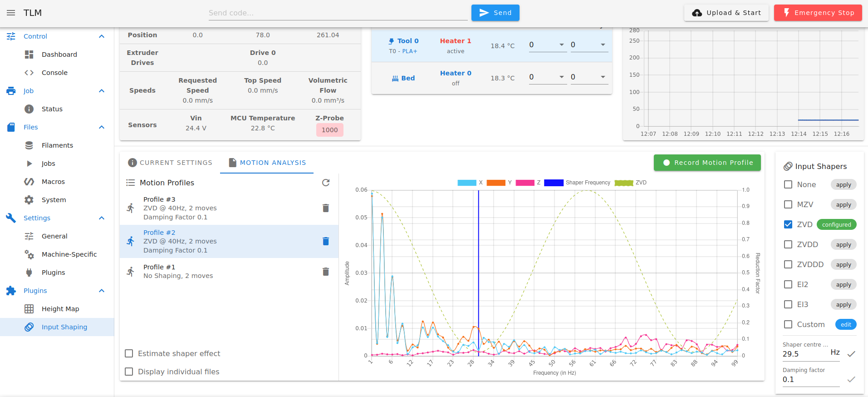This screenshot has height=397, width=868.
Task: Edit the Custom input shaper
Action: 846,324
